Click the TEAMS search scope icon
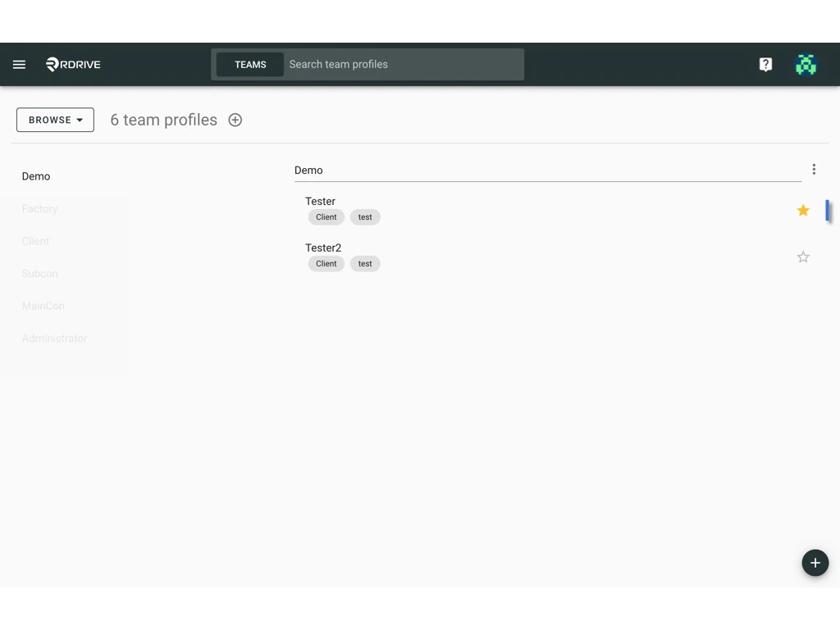840x630 pixels. (x=250, y=64)
